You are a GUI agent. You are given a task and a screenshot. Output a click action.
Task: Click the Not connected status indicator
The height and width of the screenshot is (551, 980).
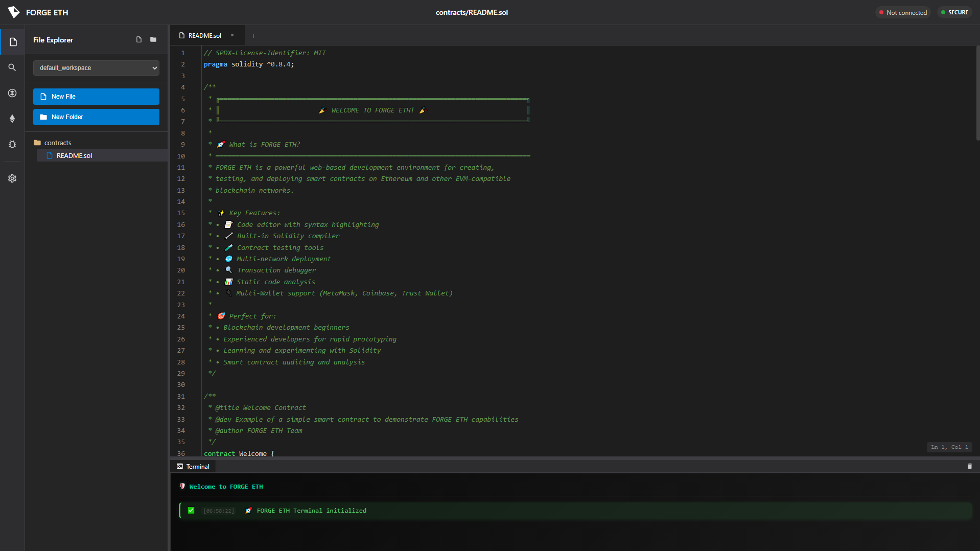pyautogui.click(x=903, y=12)
